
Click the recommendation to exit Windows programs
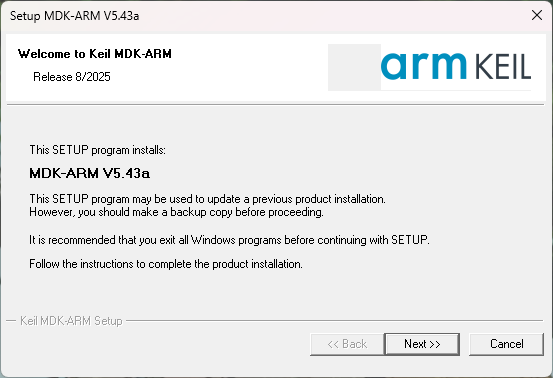229,240
